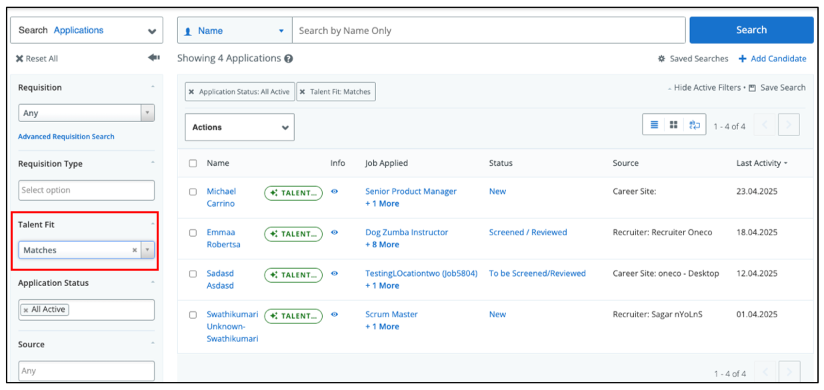Click the Requisition Type Select option field
The image size is (824, 390).
tap(86, 190)
